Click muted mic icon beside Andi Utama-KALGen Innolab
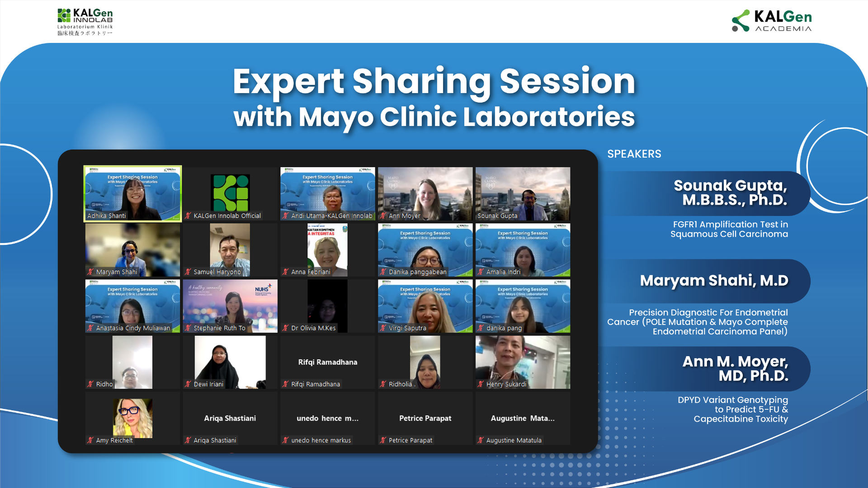Viewport: 868px width, 488px height. tap(286, 216)
